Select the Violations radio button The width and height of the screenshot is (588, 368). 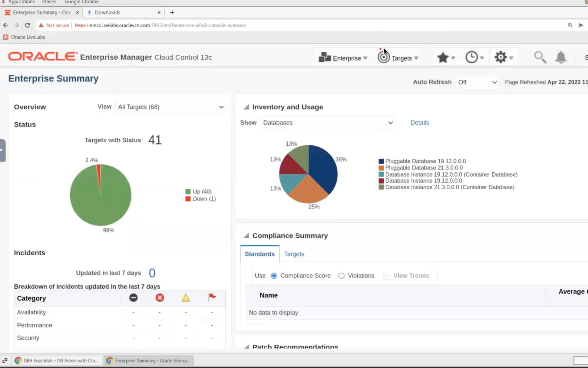(x=341, y=276)
